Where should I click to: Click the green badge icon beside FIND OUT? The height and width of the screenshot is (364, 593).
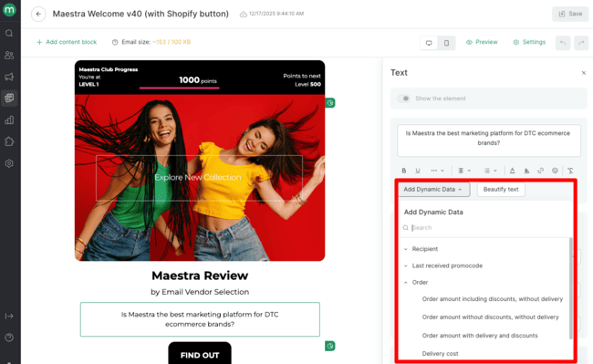click(x=329, y=346)
